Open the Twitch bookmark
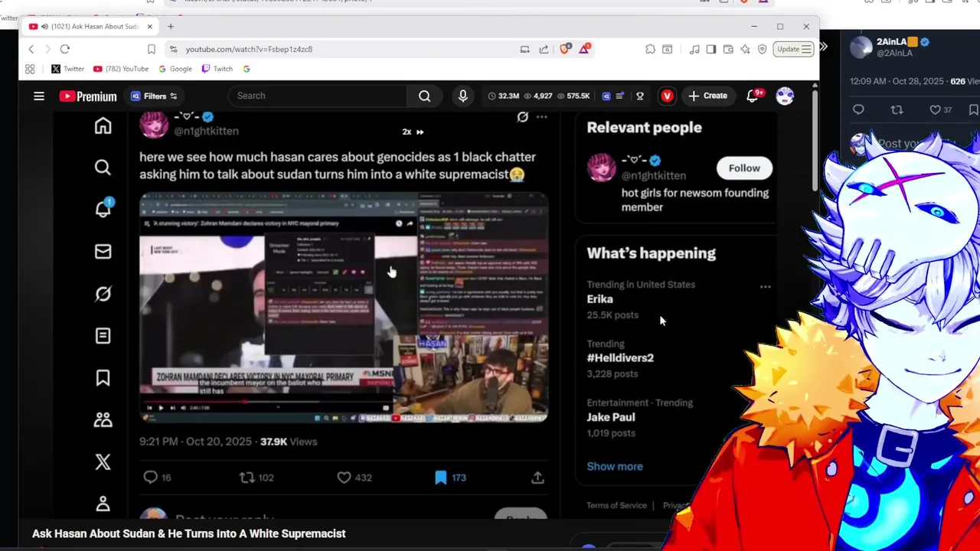 (217, 69)
